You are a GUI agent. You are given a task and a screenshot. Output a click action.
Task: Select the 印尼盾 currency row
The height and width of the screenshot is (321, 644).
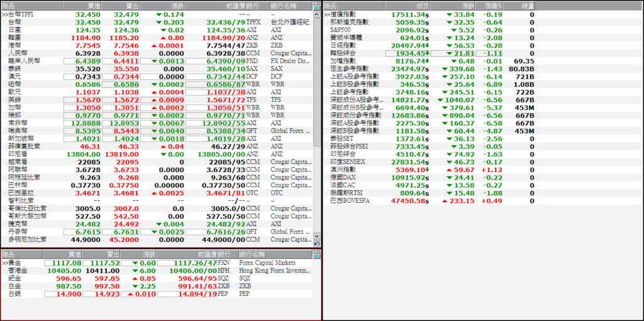tap(157, 155)
